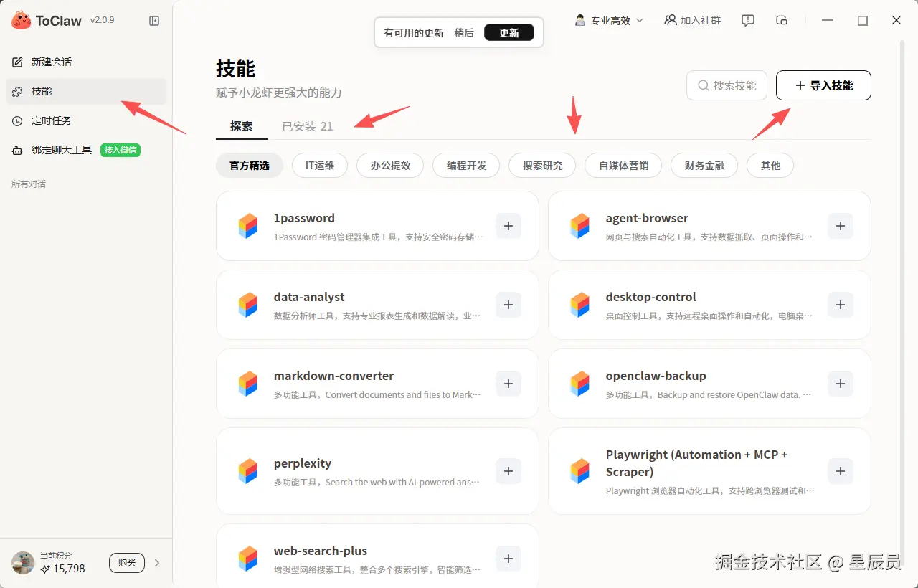Select the 搜索研究 category filter
Screen dimensions: 918x588
(542, 166)
